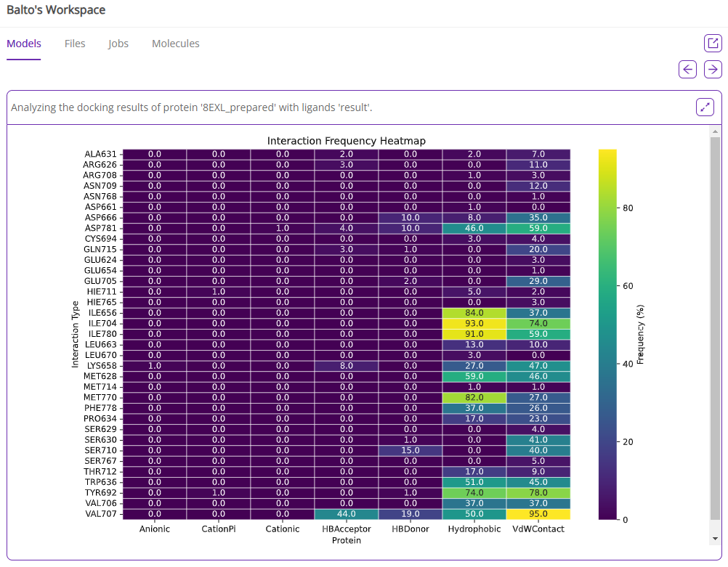Go to previous result with left arrow
Image resolution: width=728 pixels, height=567 pixels.
(x=687, y=69)
